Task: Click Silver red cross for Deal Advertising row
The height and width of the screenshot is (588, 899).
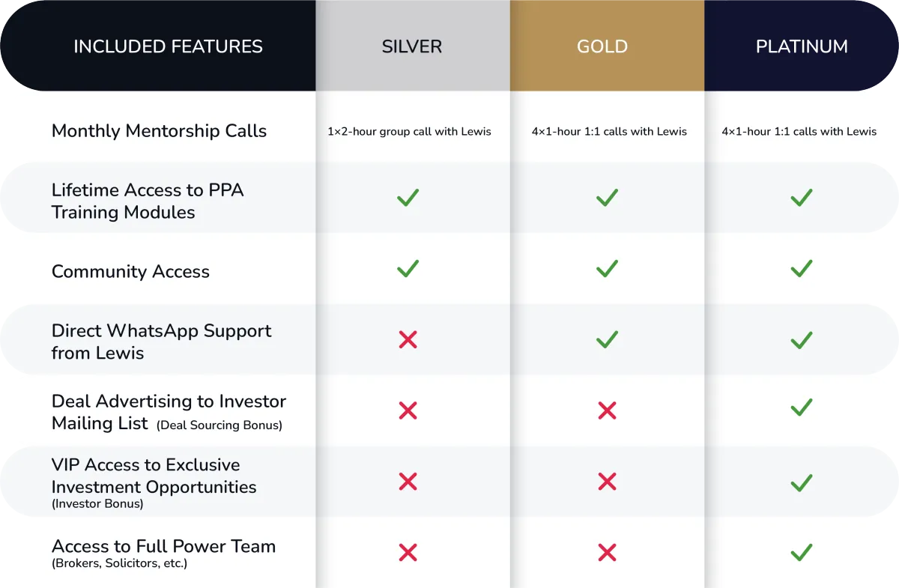Action: click(x=408, y=410)
